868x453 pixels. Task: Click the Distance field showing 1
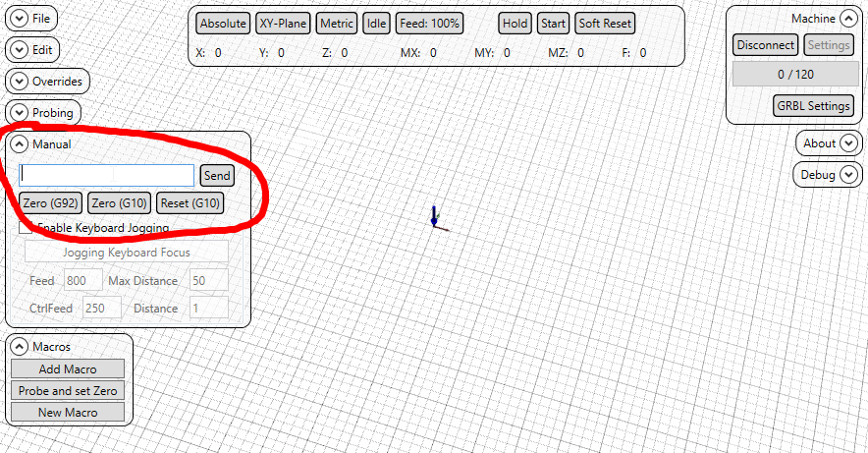tap(209, 308)
